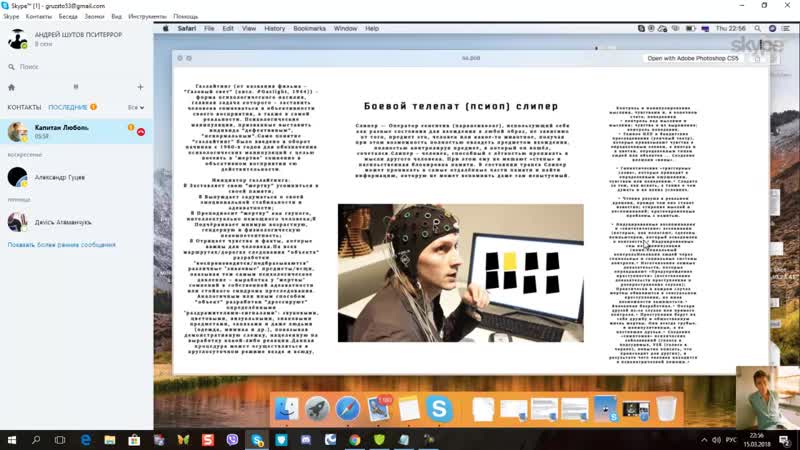
Task: Open the Вид menu
Action: (116, 16)
